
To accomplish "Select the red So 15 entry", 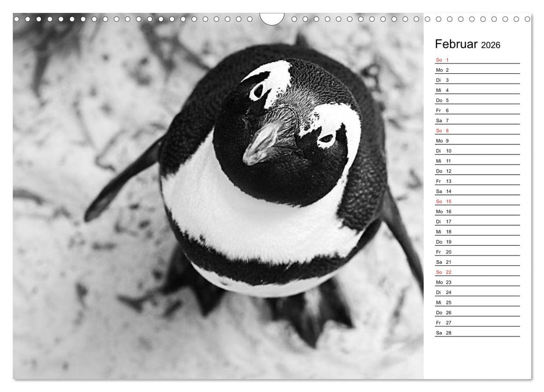I will pyautogui.click(x=477, y=202).
